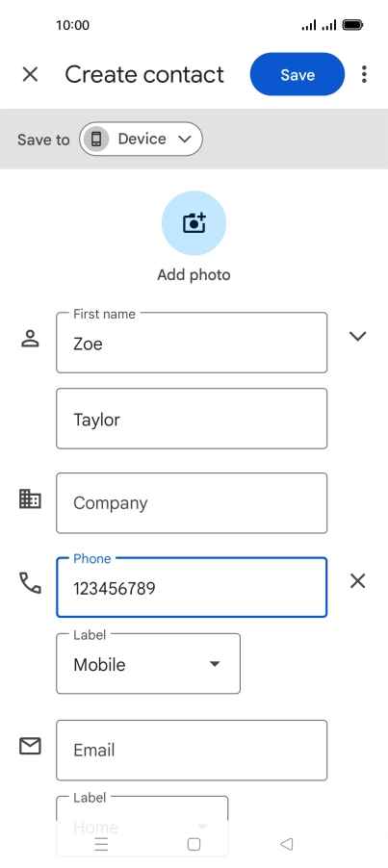The image size is (388, 868).
Task: Tap the email envelope icon
Action: [30, 746]
